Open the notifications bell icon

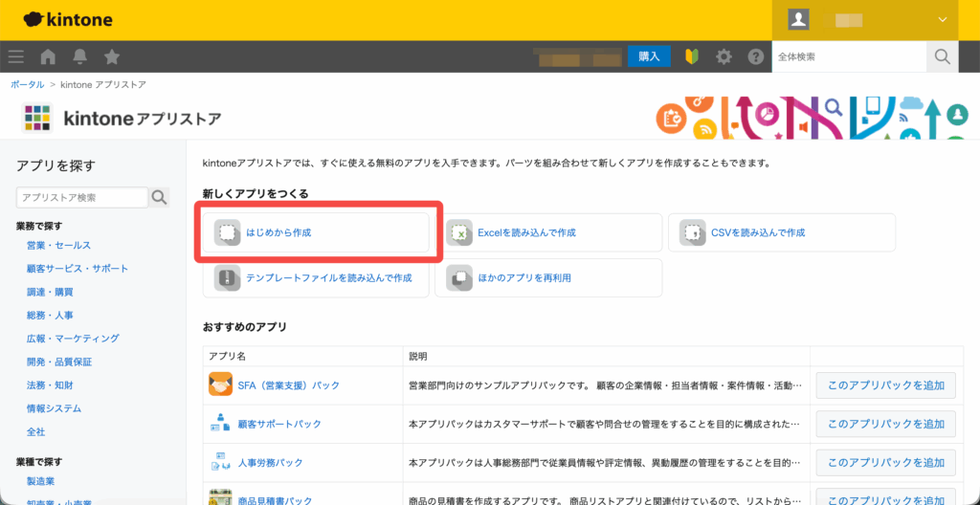tap(79, 56)
